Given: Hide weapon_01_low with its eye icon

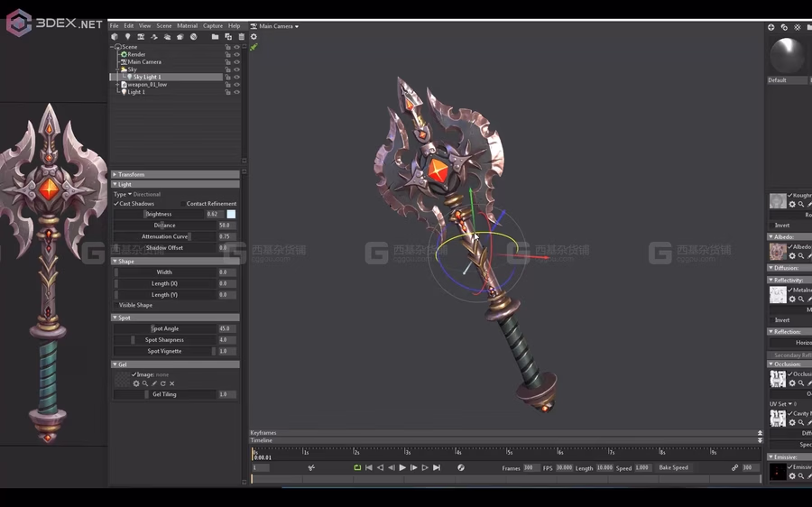Looking at the screenshot, I should click(236, 85).
